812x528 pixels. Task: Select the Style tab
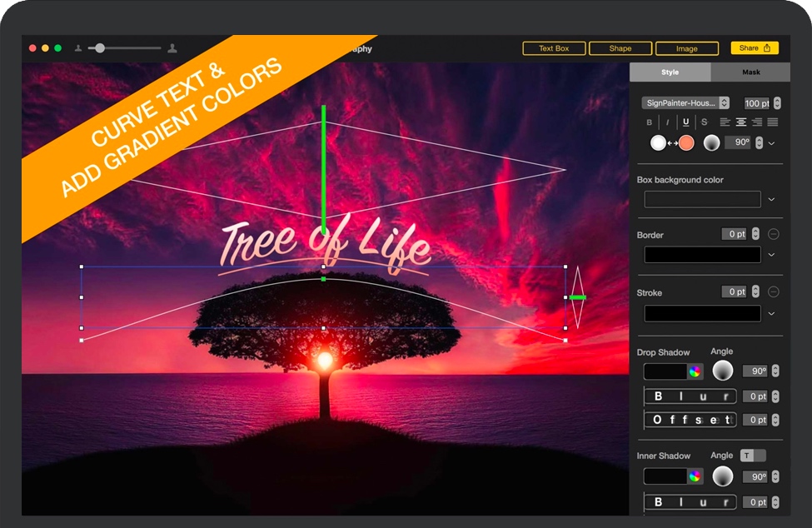coord(668,72)
